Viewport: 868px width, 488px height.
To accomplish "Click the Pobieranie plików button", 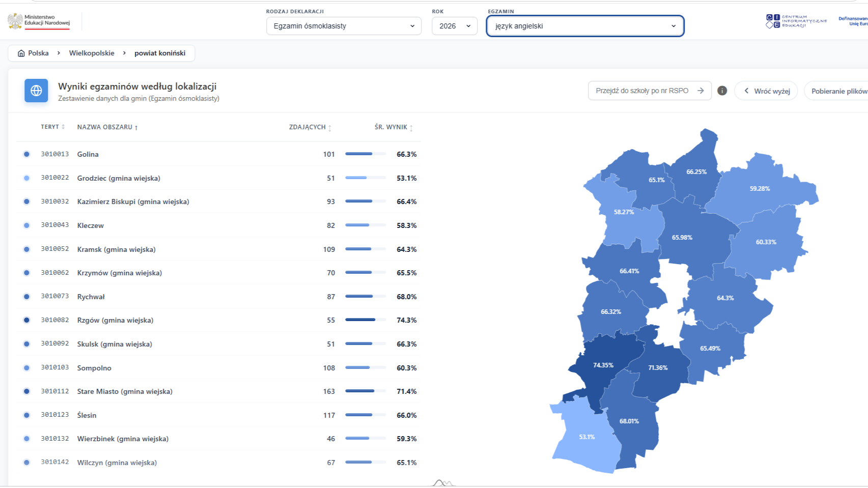I will click(837, 91).
